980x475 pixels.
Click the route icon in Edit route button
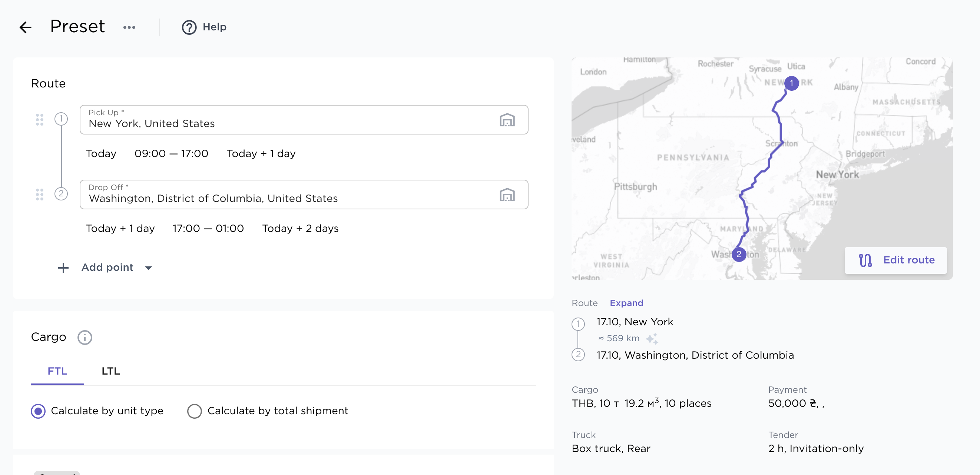[865, 260]
